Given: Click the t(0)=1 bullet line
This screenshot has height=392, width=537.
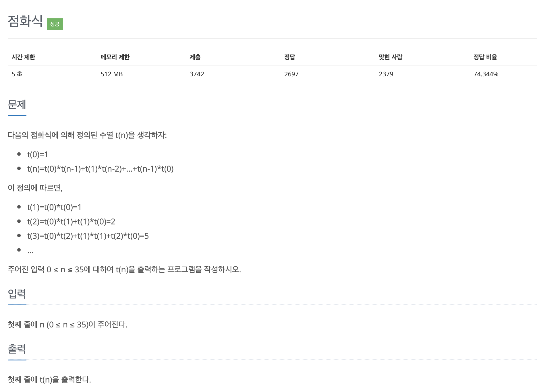Looking at the screenshot, I should [x=38, y=154].
